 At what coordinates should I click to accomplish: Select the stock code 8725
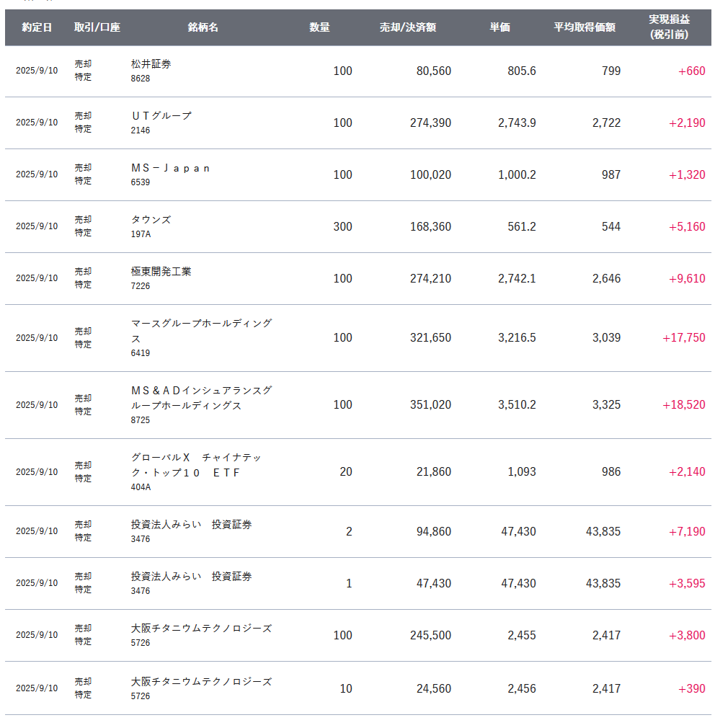(x=141, y=420)
